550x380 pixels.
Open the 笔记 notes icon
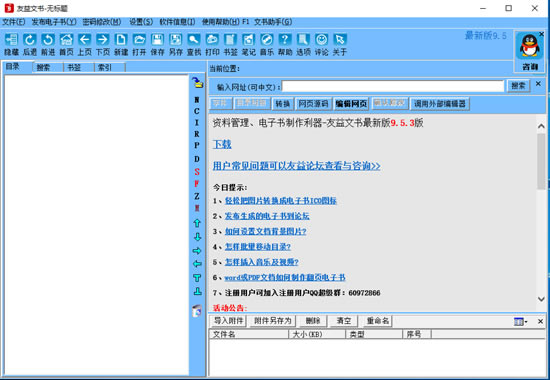(249, 40)
